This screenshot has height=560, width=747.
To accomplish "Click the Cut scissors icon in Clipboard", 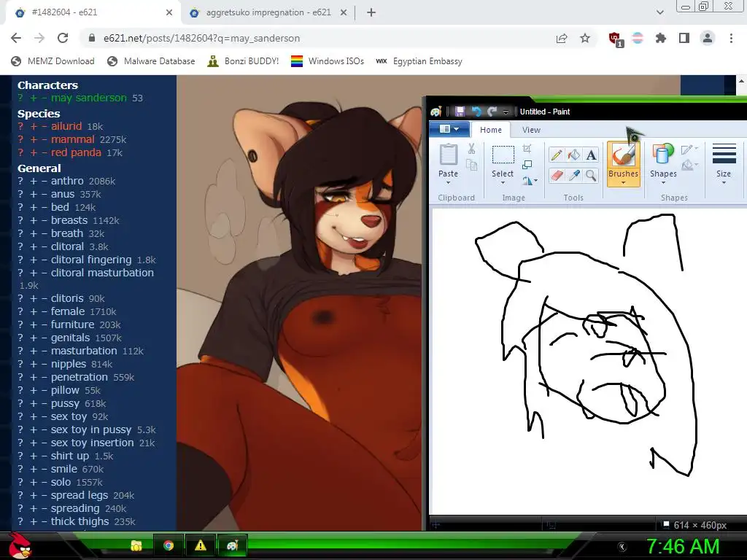I will (471, 149).
